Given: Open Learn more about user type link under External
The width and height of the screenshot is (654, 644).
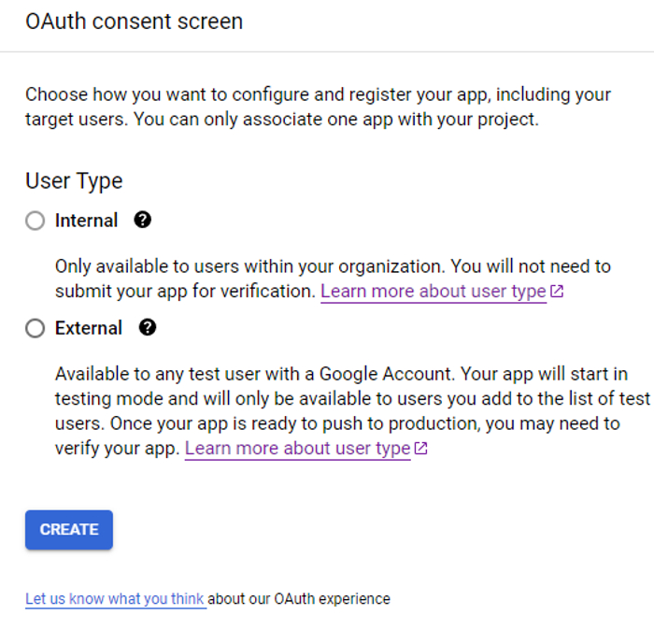Looking at the screenshot, I should click(x=298, y=449).
